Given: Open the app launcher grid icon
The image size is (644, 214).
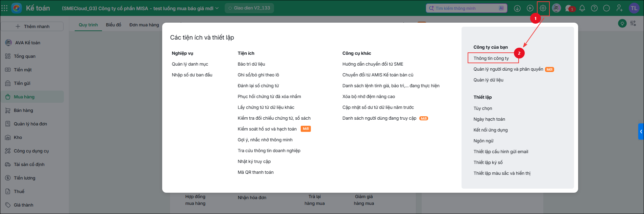Looking at the screenshot, I should point(4,8).
